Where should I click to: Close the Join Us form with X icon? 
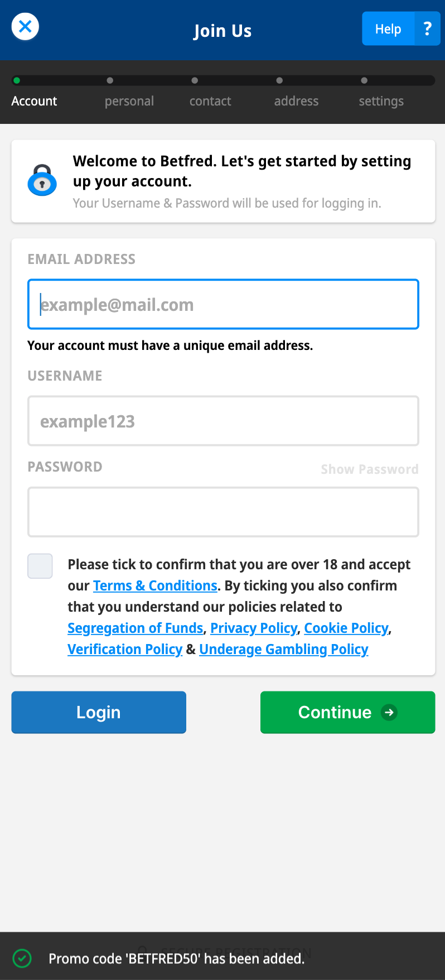tap(25, 26)
